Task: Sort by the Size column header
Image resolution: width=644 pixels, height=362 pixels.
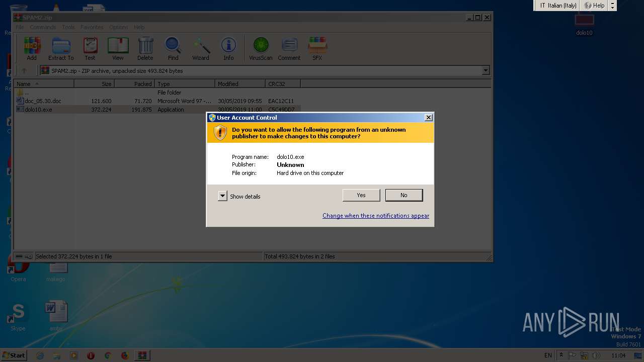Action: point(94,84)
